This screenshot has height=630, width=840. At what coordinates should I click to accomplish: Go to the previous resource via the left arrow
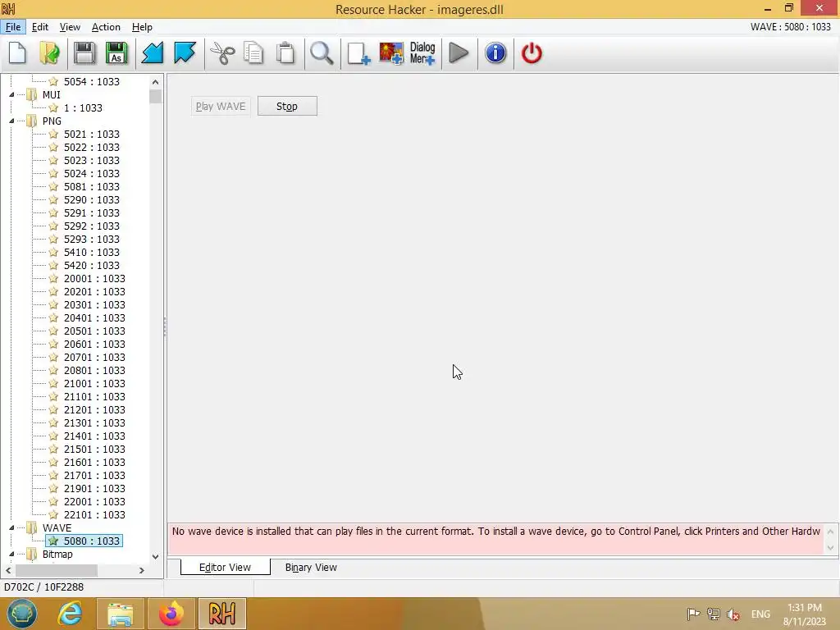pyautogui.click(x=153, y=53)
